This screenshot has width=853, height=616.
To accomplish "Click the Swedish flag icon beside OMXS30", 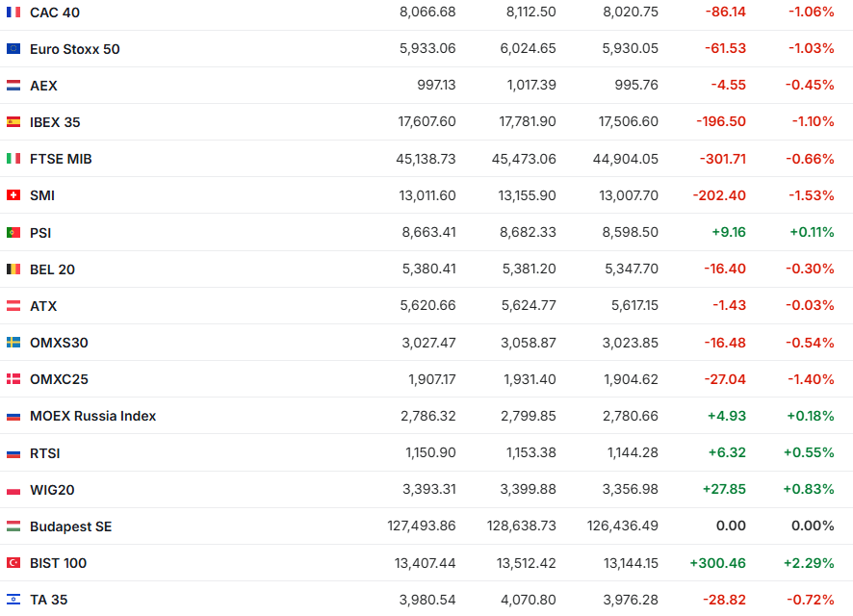I will click(x=13, y=343).
